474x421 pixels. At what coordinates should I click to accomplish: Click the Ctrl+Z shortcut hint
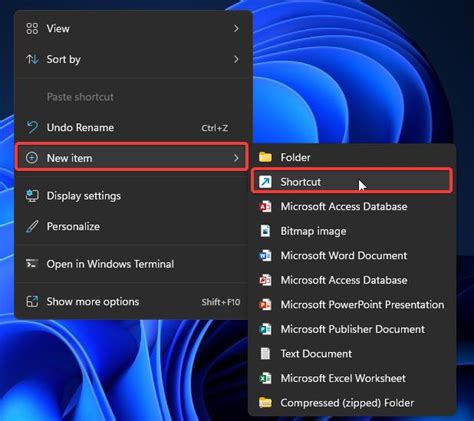pos(215,128)
